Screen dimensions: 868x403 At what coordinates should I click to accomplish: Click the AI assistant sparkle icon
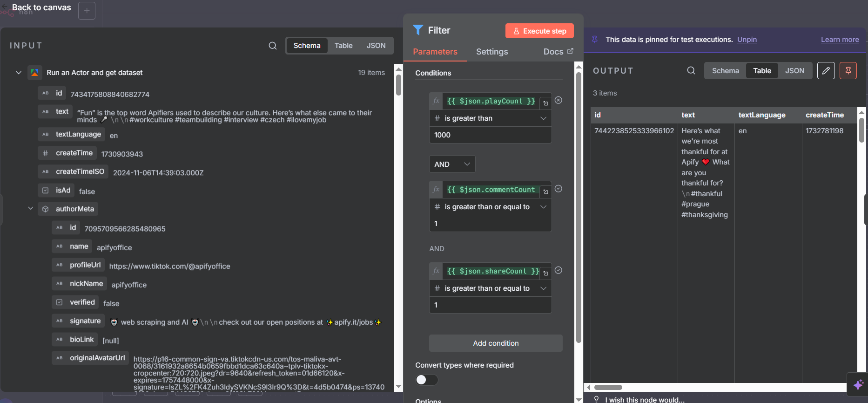click(x=858, y=384)
